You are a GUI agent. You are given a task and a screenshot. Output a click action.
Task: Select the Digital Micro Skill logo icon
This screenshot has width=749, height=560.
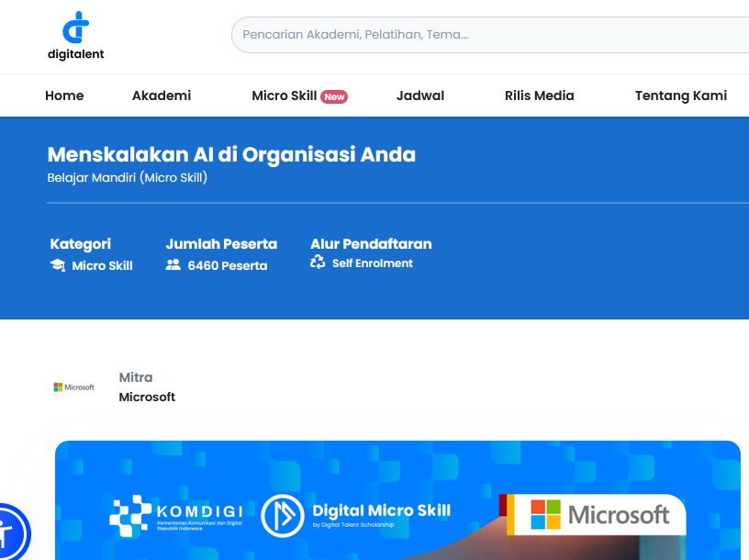coord(283,516)
